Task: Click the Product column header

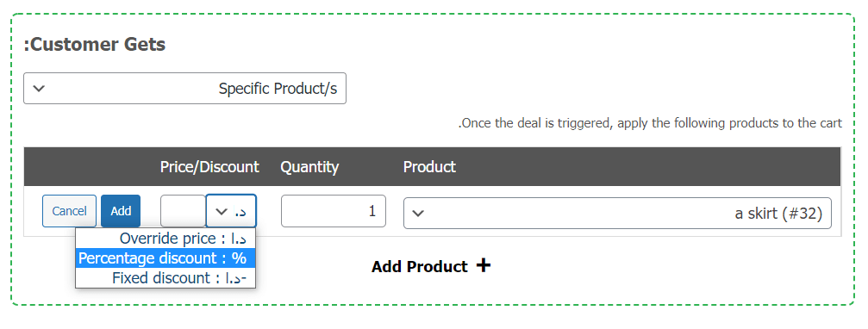Action: click(x=429, y=166)
